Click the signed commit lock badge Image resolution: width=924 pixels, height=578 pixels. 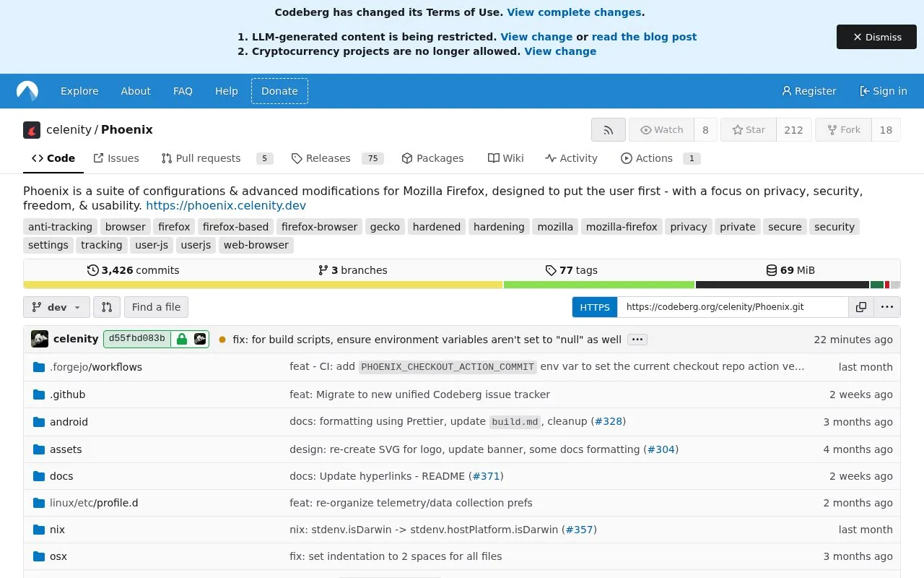182,339
